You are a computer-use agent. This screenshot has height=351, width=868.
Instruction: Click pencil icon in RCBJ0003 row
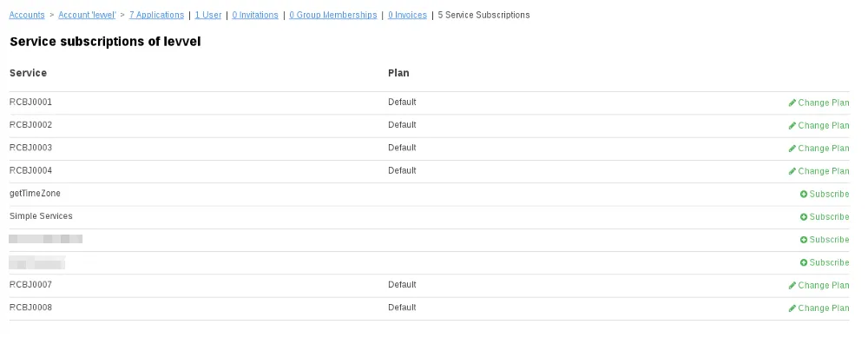[x=792, y=148]
